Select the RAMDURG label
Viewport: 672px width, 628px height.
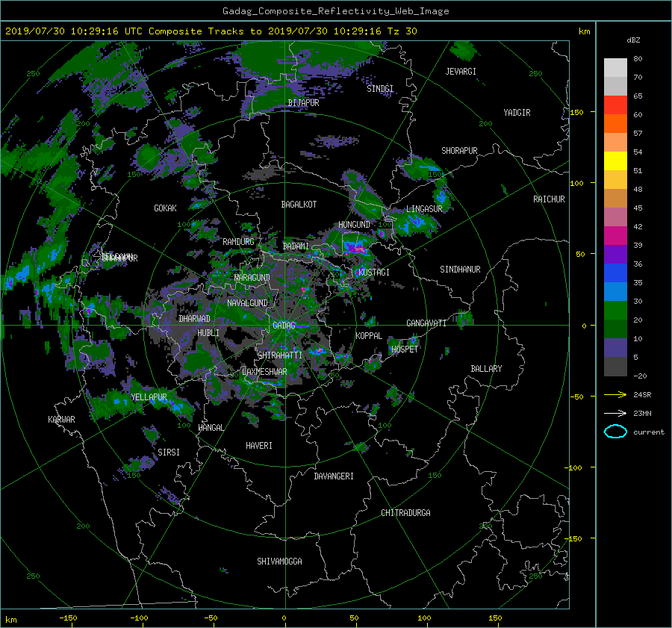tap(238, 242)
